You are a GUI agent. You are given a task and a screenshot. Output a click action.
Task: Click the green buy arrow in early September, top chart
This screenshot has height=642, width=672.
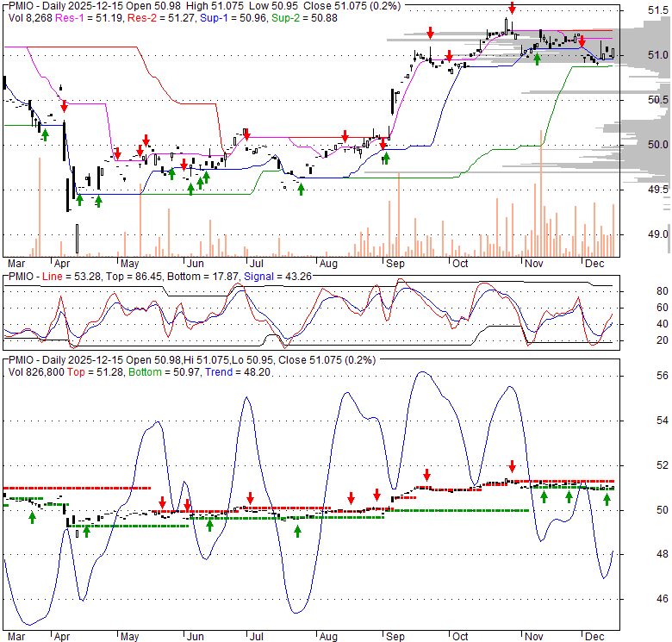[x=386, y=158]
